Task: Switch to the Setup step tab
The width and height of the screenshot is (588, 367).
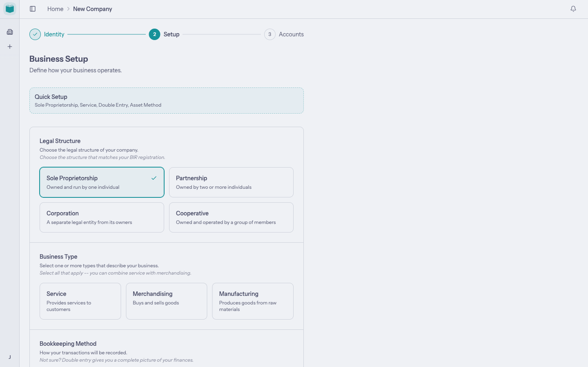Action: click(x=171, y=34)
